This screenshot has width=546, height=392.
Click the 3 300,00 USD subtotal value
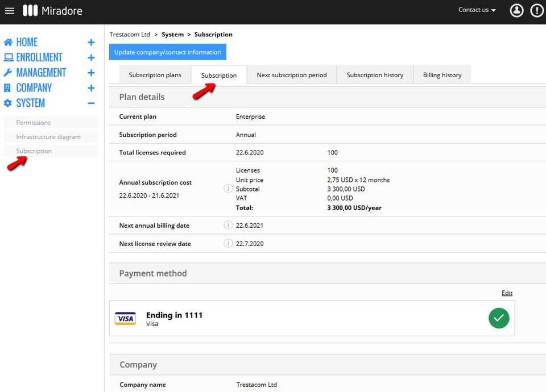346,189
